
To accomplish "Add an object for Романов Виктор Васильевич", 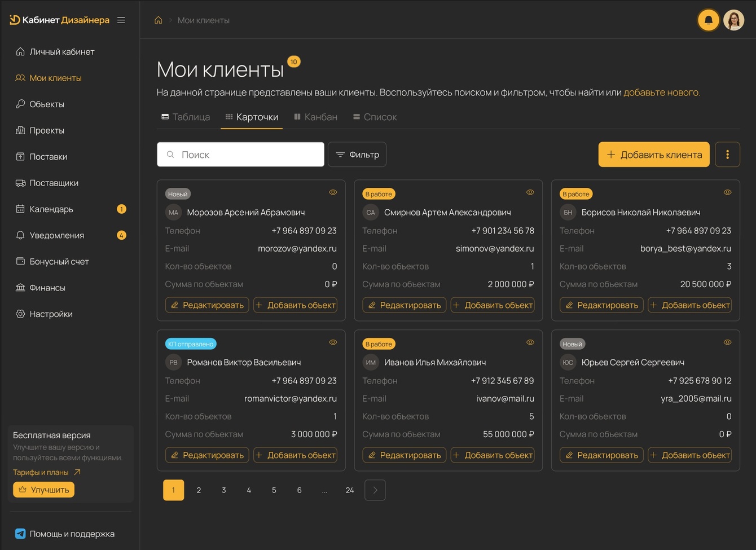I will click(295, 455).
